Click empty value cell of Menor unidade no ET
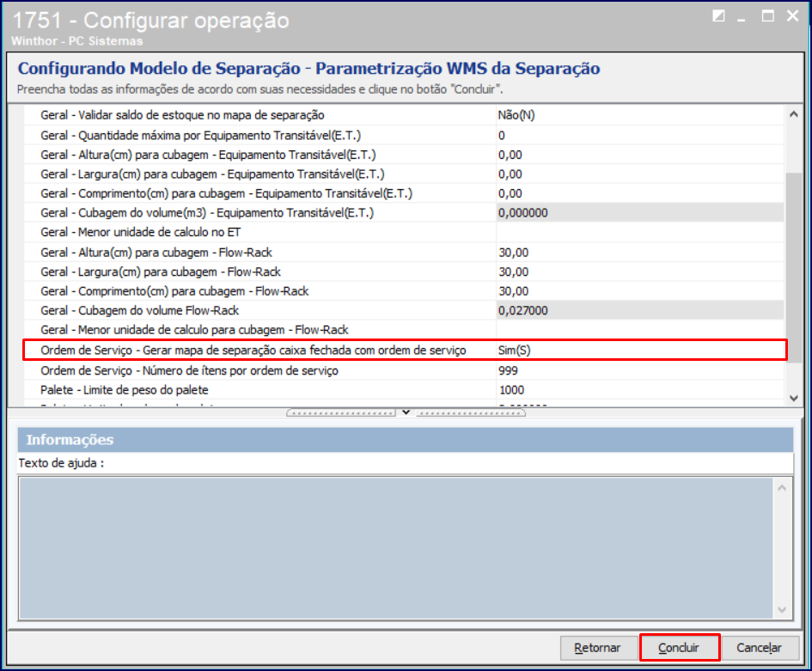812x671 pixels. 640,232
